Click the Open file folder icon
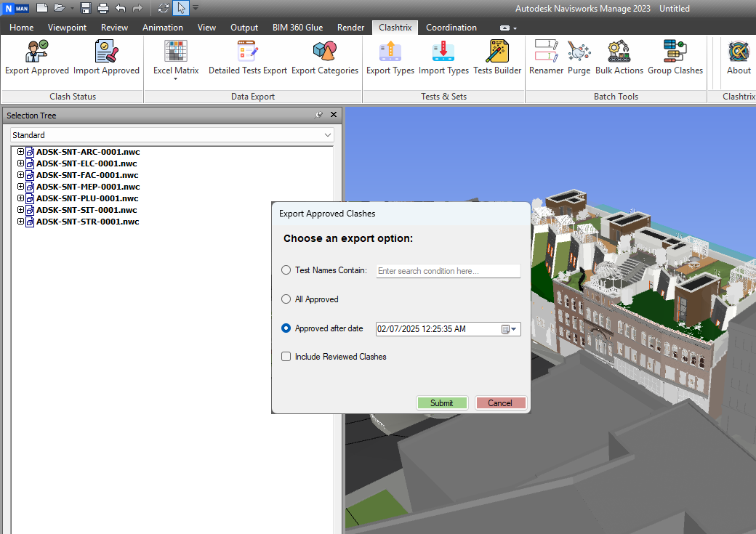The image size is (756, 534). [60, 8]
